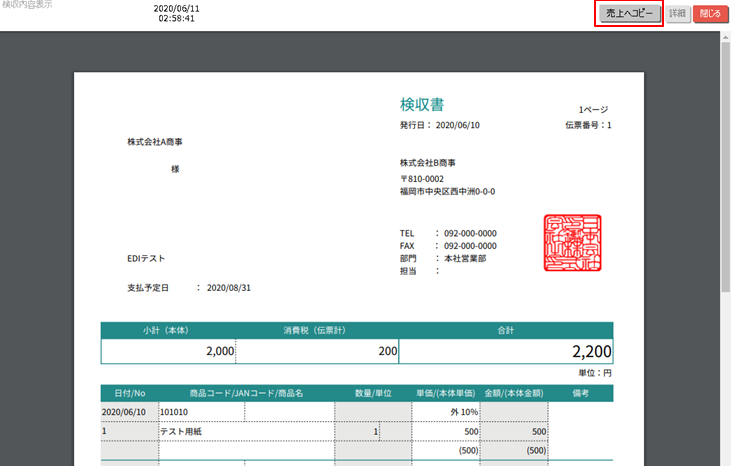This screenshot has height=466, width=731.
Task: Open the 詳細 details button
Action: [677, 14]
